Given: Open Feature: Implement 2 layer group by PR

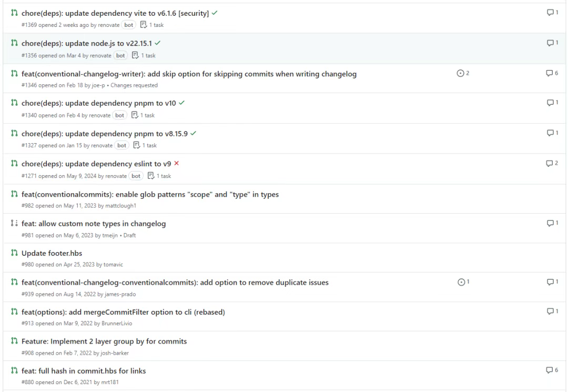Looking at the screenshot, I should pyautogui.click(x=104, y=341).
